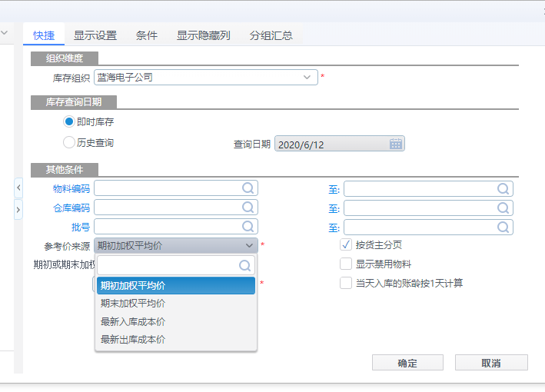Click the calendar icon beside query date

[396, 144]
